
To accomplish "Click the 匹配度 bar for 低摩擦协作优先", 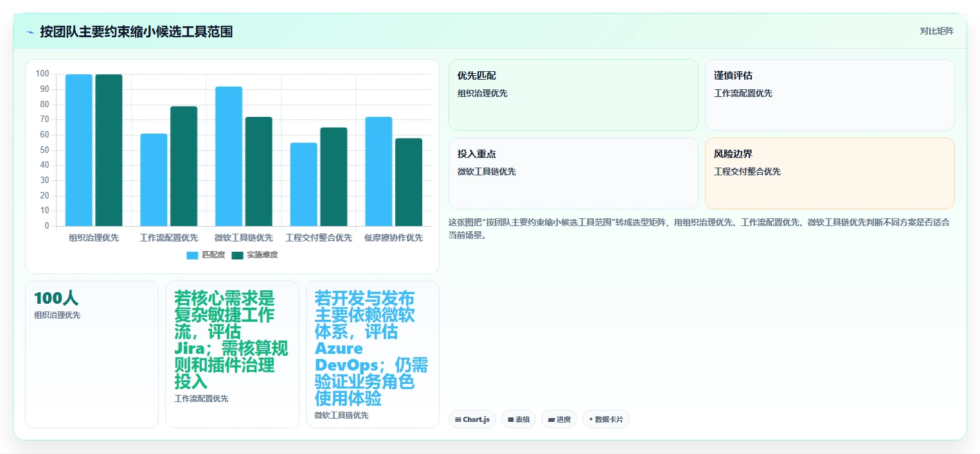I will (379, 171).
